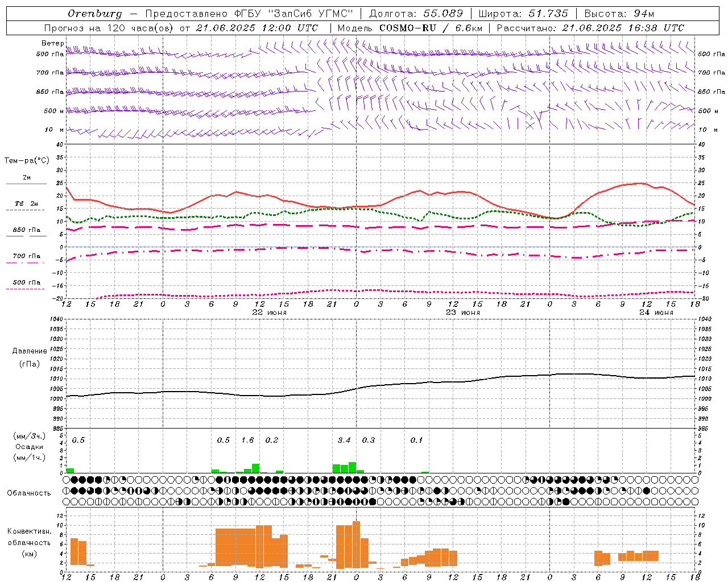Screen dimensions: 728x582
Task: Click "Рассчитано: 21.06.2025 16:38 UTC" text
Action: coord(590,28)
